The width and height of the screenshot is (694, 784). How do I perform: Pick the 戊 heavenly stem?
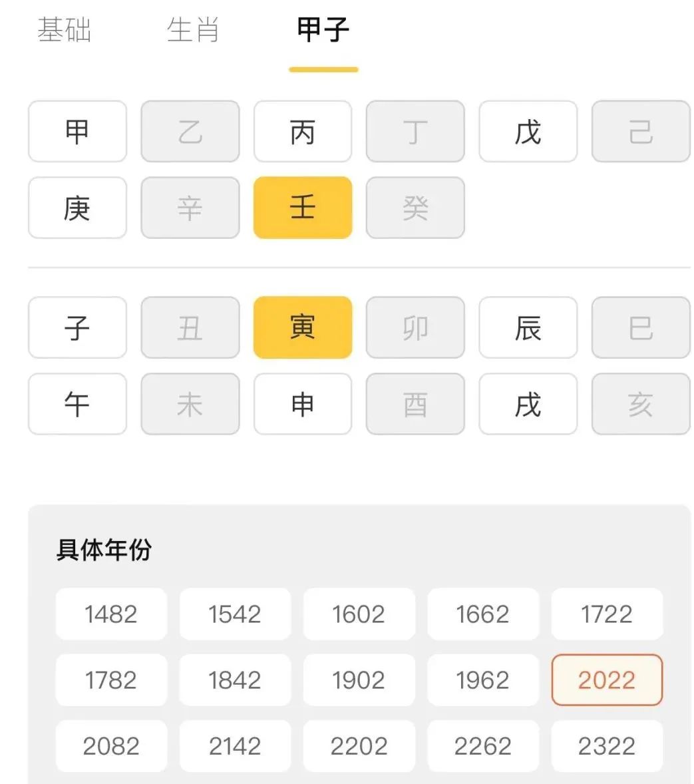point(528,132)
